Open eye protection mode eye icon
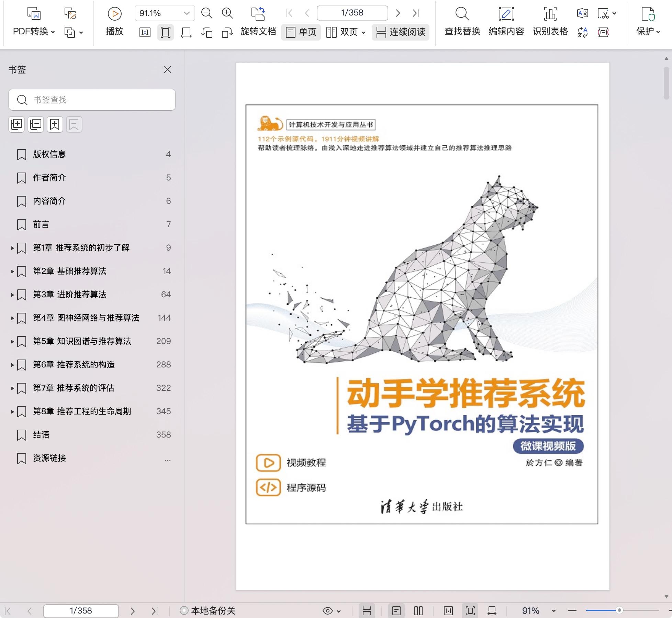Image resolution: width=672 pixels, height=618 pixels. click(328, 611)
